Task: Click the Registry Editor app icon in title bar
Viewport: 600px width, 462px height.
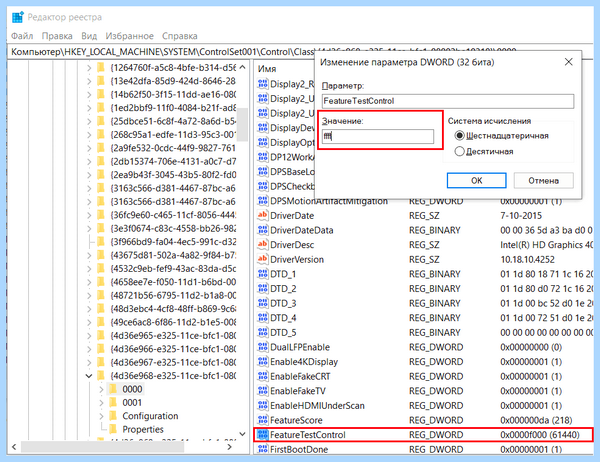Action: 18,17
